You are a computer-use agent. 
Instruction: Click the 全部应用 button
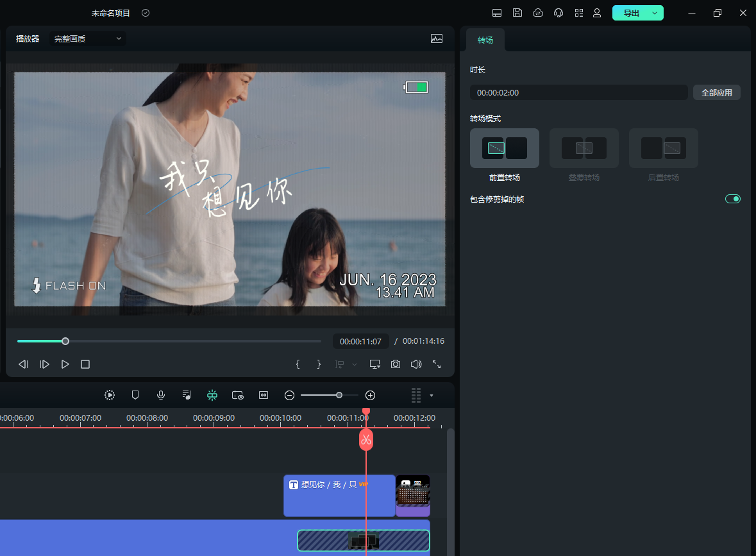pyautogui.click(x=716, y=92)
